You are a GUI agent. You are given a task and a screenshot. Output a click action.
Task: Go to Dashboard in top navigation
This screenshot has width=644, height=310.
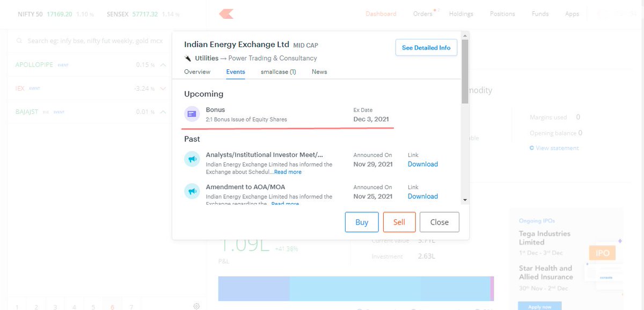[381, 14]
